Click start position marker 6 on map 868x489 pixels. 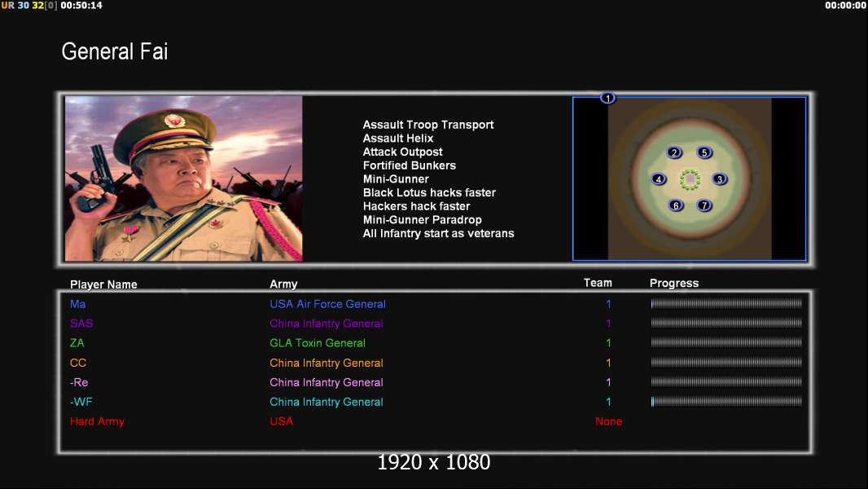[x=675, y=205]
